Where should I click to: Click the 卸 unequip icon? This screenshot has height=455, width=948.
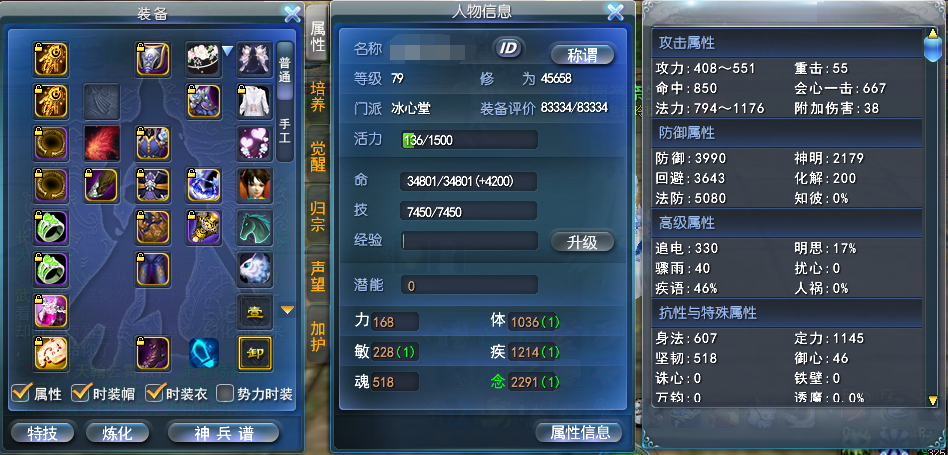point(255,353)
